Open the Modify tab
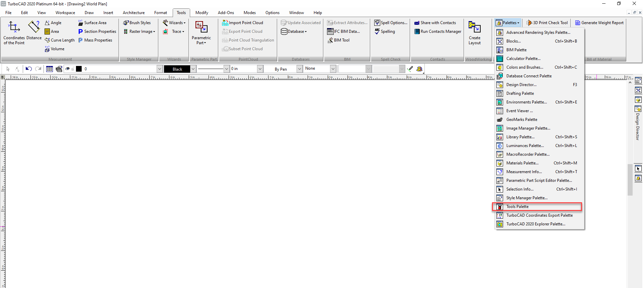644x288 pixels. coord(202,13)
